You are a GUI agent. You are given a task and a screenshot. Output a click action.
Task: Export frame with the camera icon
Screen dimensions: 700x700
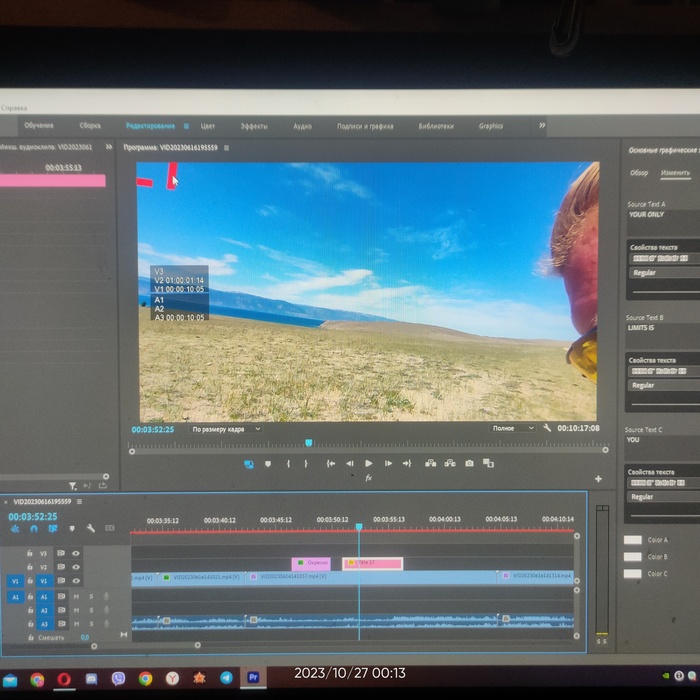pos(469,463)
